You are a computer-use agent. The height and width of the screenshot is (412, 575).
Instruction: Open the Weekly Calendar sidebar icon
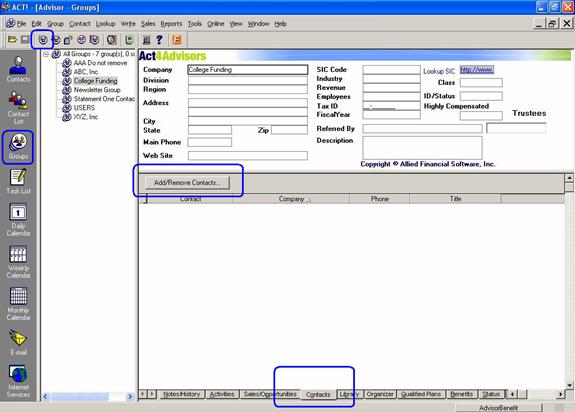tap(18, 262)
